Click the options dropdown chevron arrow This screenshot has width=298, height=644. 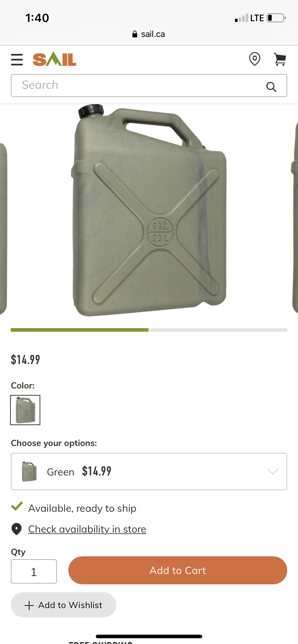pos(273,471)
